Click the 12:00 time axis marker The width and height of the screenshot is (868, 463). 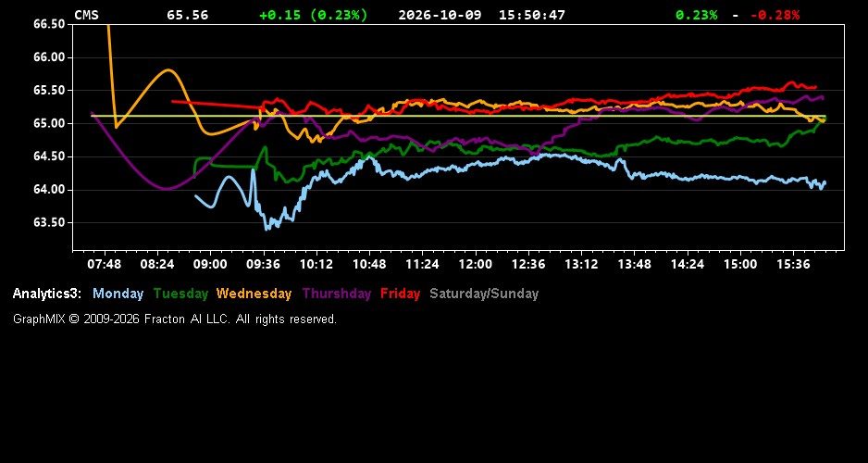(475, 264)
